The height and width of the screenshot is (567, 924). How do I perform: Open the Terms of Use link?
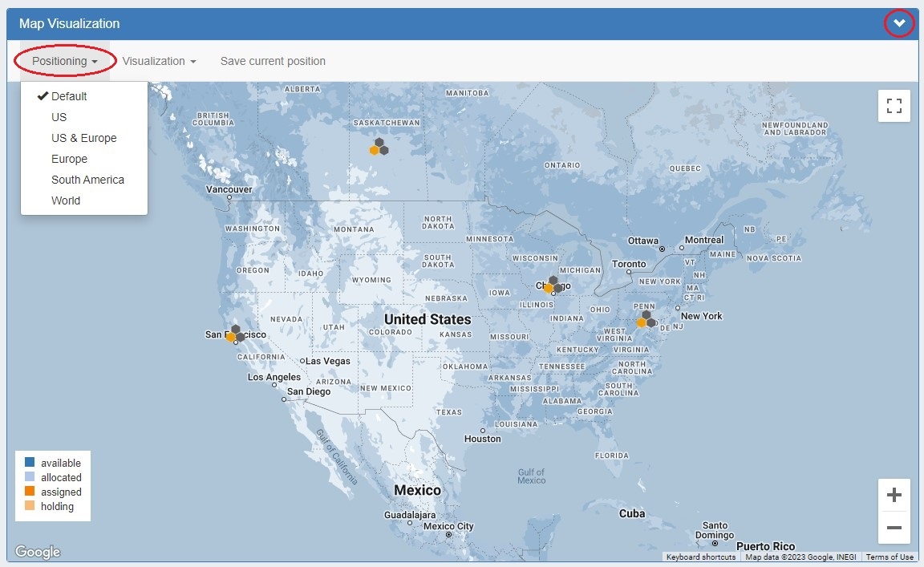[890, 557]
